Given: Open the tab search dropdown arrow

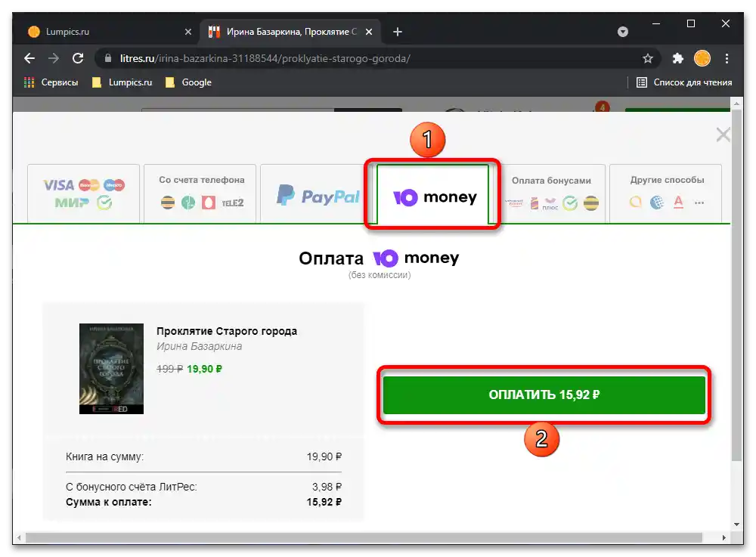Looking at the screenshot, I should (623, 32).
